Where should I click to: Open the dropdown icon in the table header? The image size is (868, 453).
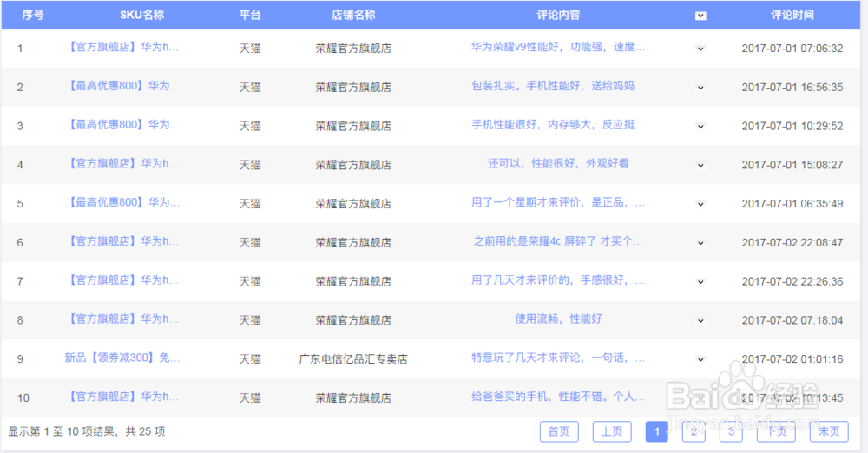pos(700,16)
